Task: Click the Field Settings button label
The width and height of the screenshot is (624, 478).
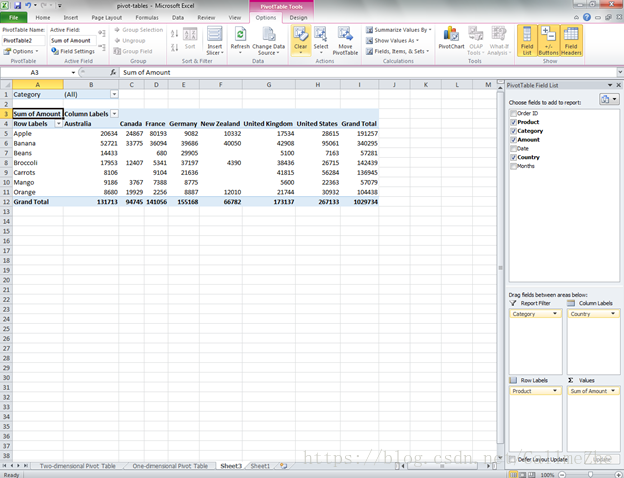Action: (x=77, y=51)
